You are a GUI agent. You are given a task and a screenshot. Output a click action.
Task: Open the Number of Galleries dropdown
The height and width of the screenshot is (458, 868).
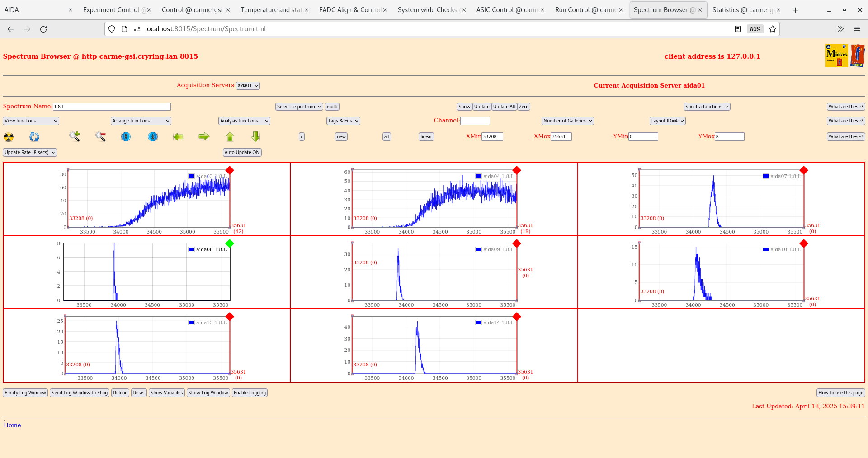(568, 121)
